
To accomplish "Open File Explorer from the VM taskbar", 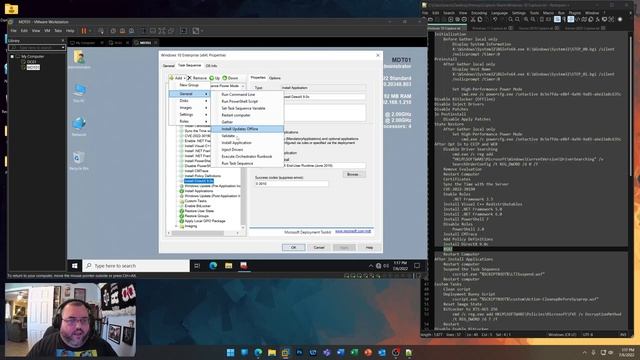I will click(229, 266).
